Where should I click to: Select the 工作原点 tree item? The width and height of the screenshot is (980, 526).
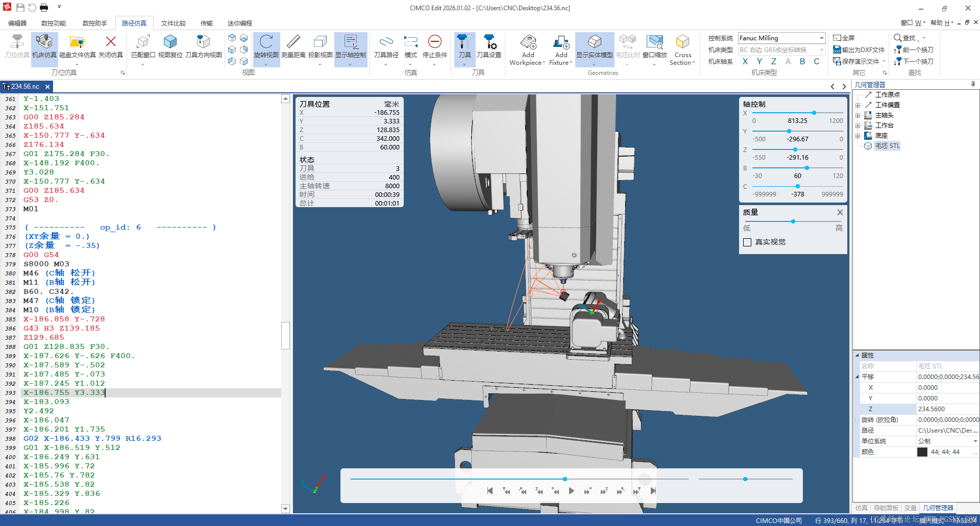[x=888, y=95]
